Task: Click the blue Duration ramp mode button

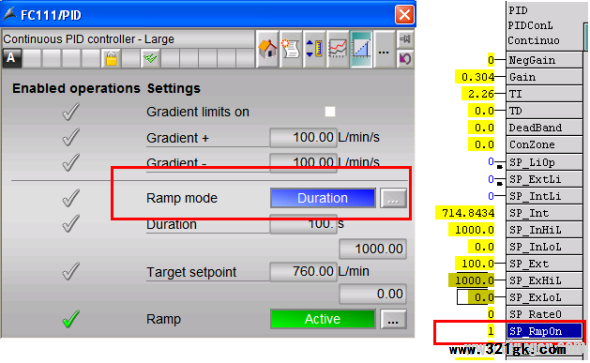Action: point(323,198)
